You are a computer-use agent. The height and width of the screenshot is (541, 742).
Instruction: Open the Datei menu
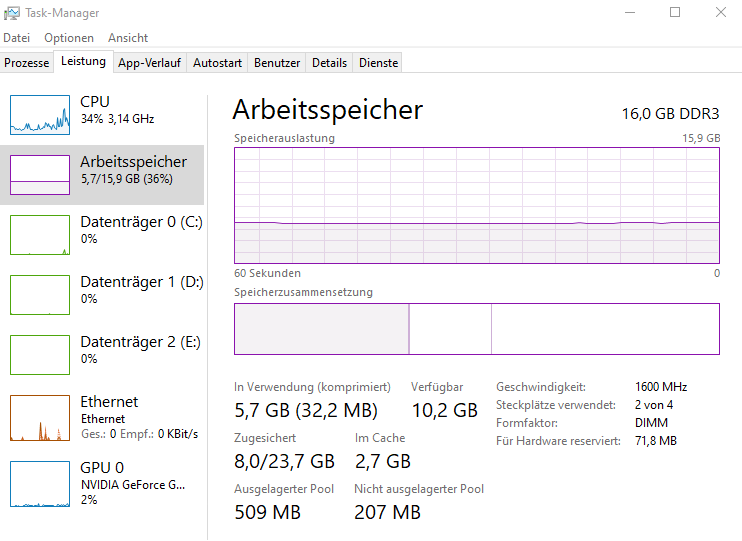click(x=17, y=38)
